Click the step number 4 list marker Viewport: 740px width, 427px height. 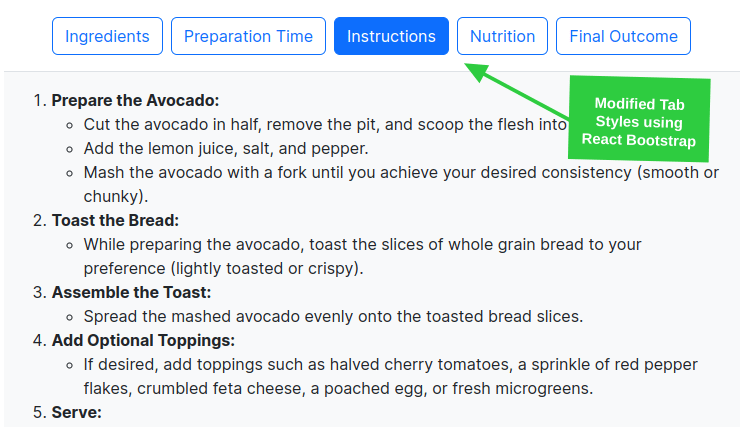39,340
